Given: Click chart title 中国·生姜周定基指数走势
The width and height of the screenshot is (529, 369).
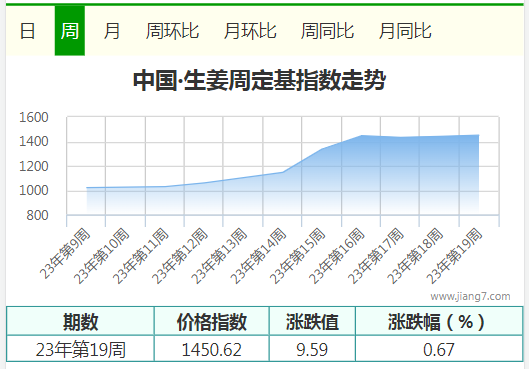Looking at the screenshot, I should click(x=259, y=80).
